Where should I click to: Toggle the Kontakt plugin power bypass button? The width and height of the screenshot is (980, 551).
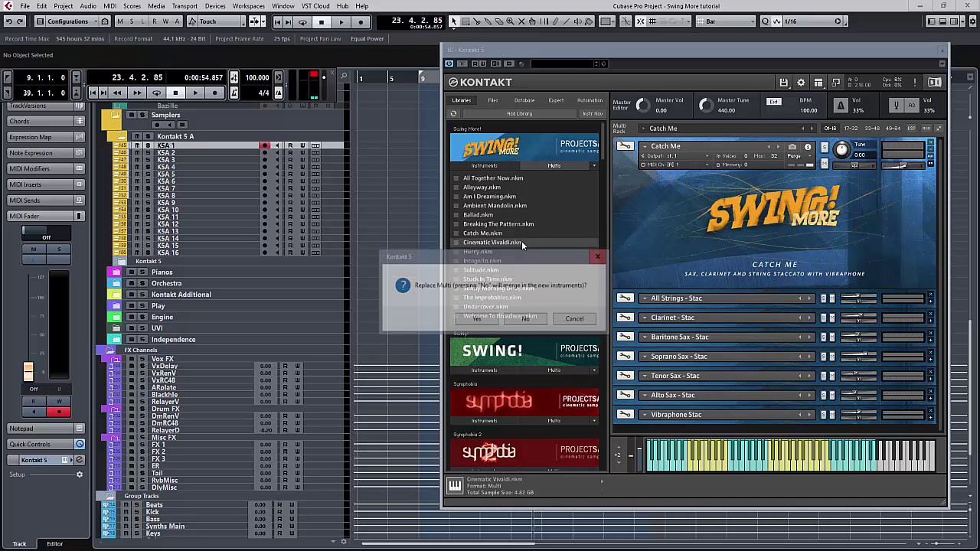click(x=449, y=64)
